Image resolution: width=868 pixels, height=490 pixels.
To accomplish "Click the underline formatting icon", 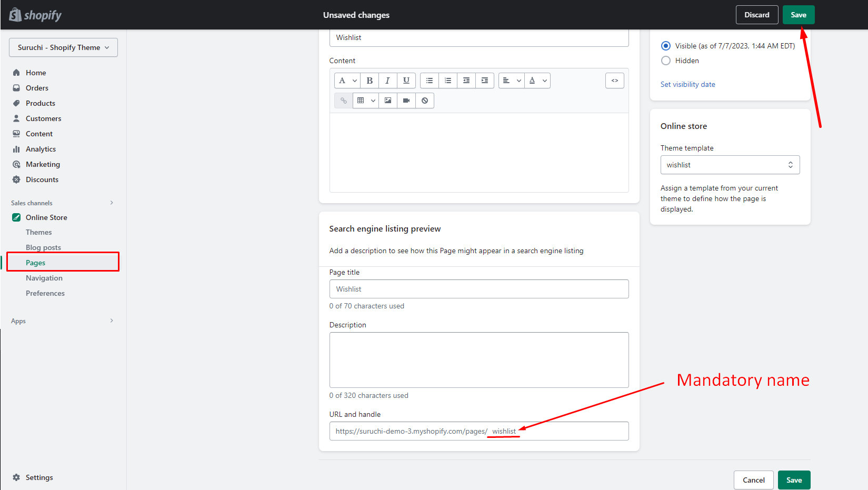I will pos(406,81).
